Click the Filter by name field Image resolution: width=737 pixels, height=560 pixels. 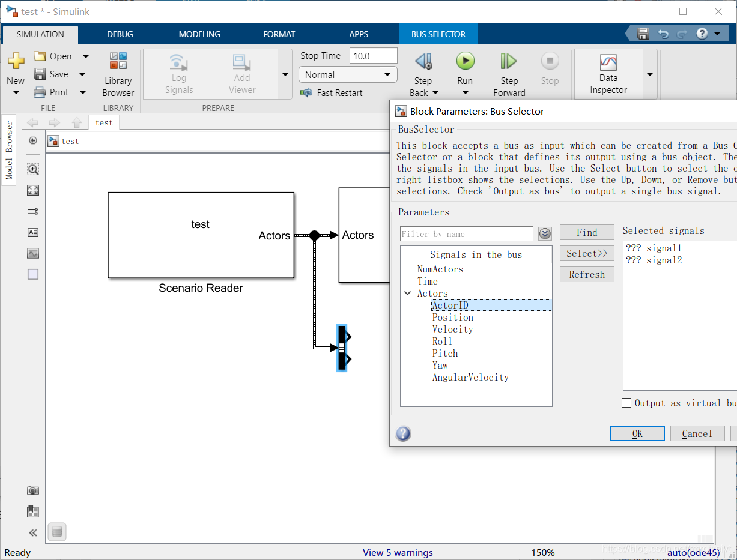coord(467,233)
